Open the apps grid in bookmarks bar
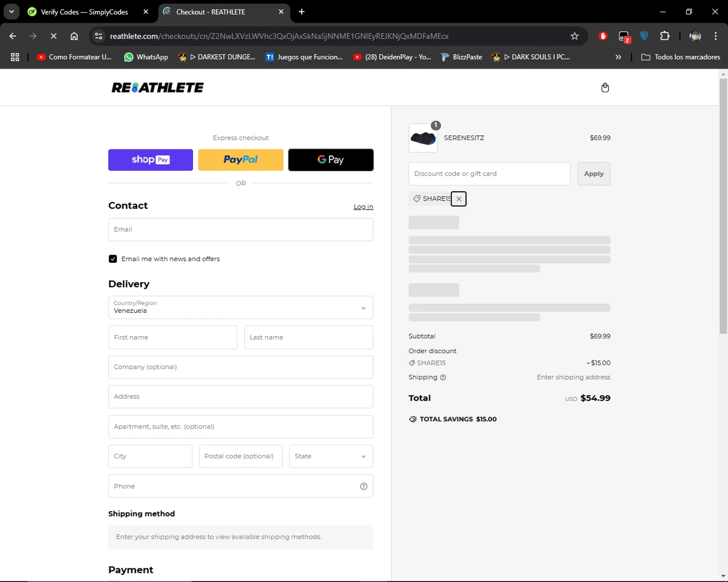 point(15,57)
